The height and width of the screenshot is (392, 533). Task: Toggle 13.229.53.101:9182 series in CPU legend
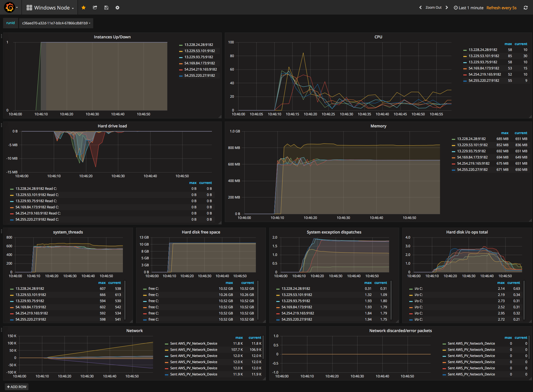coord(484,56)
